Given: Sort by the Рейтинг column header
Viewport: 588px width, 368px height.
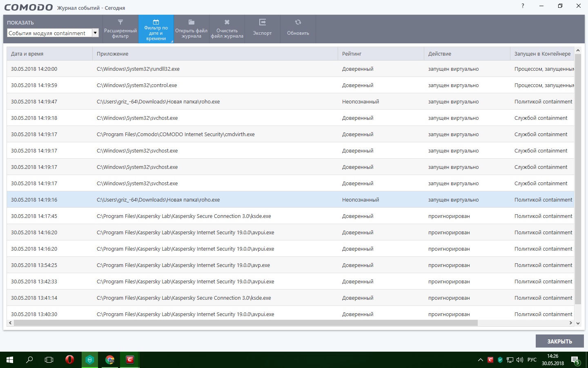Looking at the screenshot, I should click(x=380, y=54).
